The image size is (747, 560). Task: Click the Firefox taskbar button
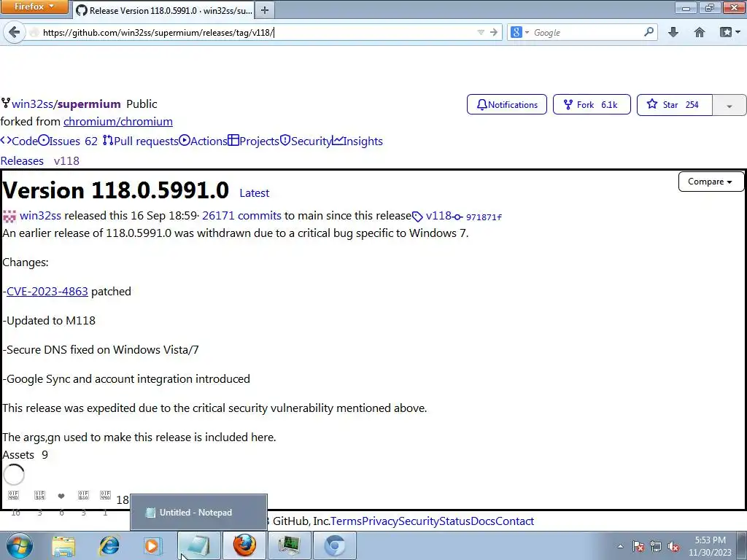[244, 545]
